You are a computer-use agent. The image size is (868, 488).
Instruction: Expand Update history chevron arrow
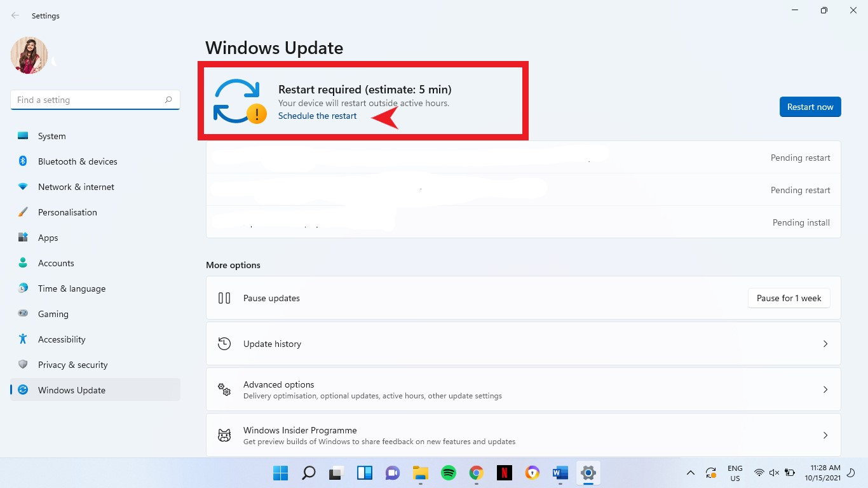(825, 344)
